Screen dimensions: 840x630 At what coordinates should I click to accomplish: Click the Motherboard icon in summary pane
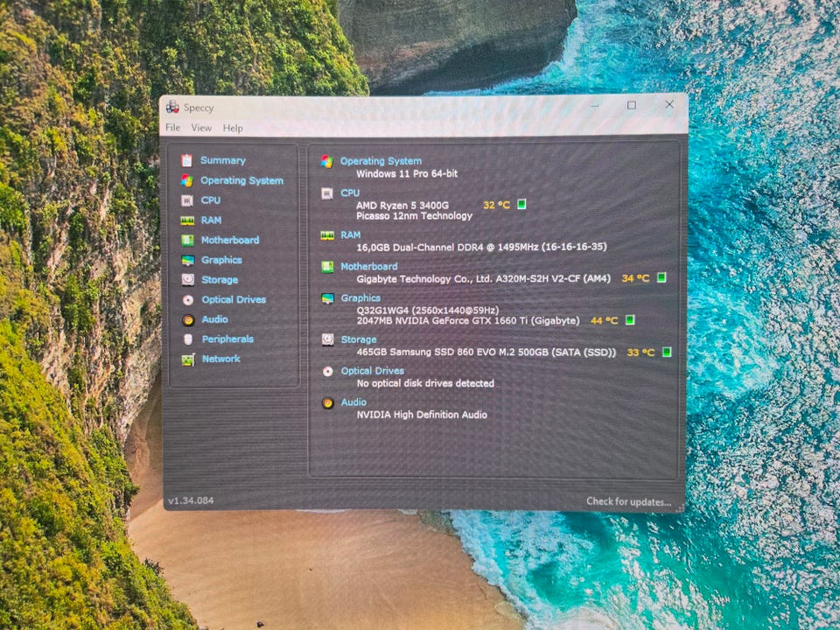pyautogui.click(x=327, y=267)
